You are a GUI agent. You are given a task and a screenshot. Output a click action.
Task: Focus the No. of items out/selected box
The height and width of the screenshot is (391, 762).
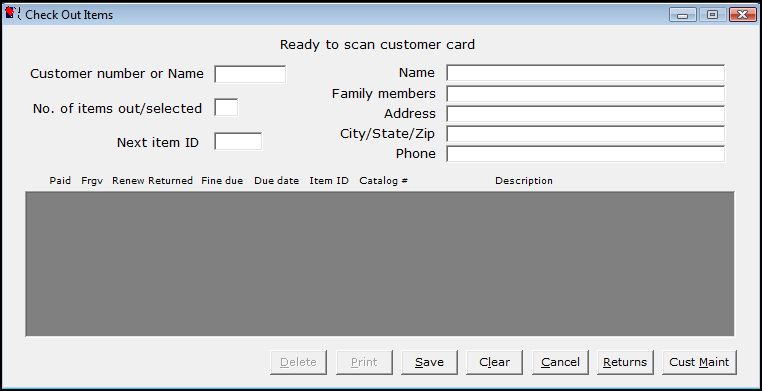tap(226, 107)
